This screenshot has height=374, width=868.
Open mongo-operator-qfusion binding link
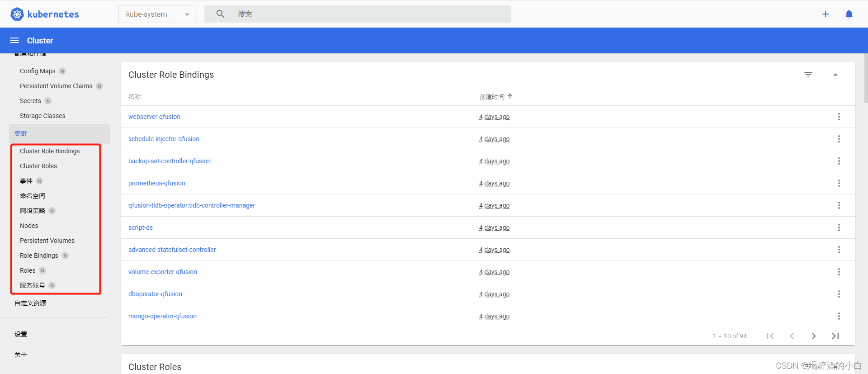click(x=162, y=316)
